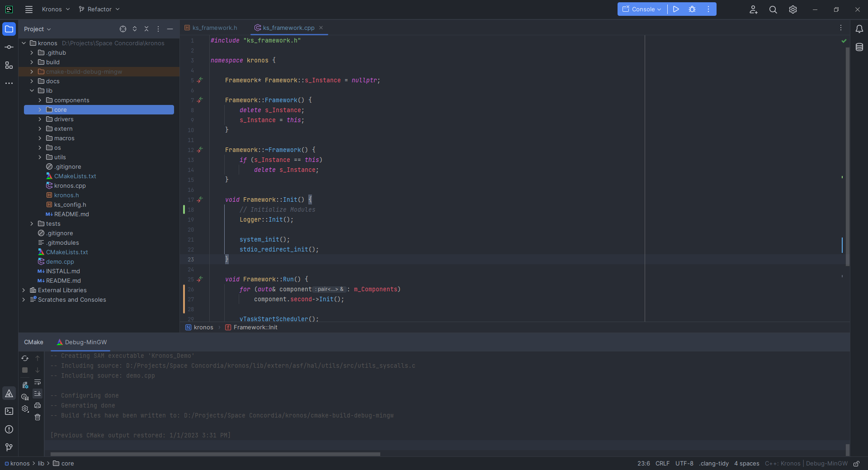Image resolution: width=868 pixels, height=470 pixels.
Task: Show the Notifications bell panel
Action: [859, 29]
